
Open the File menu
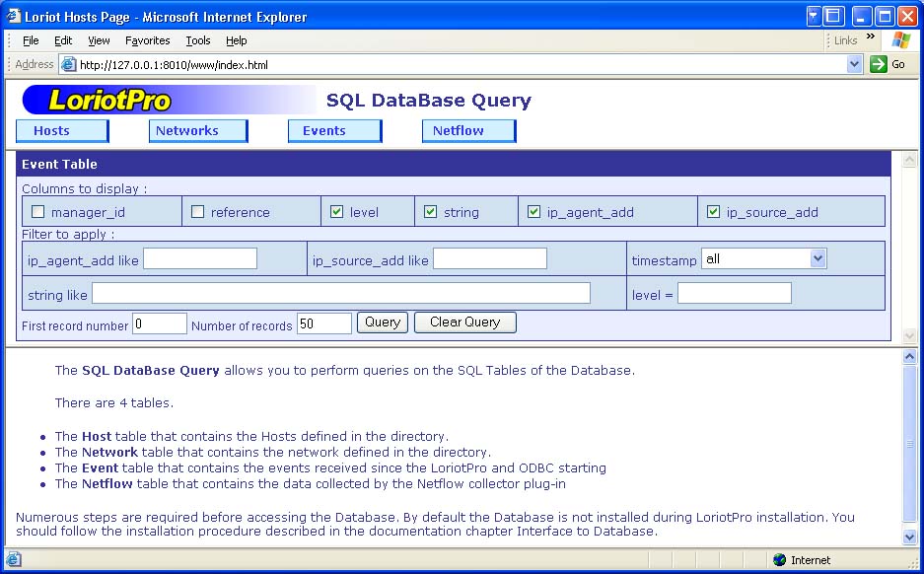click(x=31, y=40)
